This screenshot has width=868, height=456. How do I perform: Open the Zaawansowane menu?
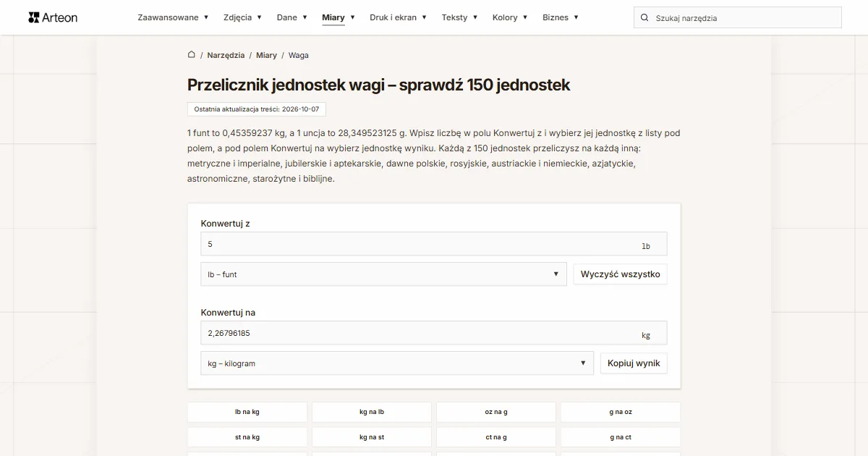pos(173,17)
